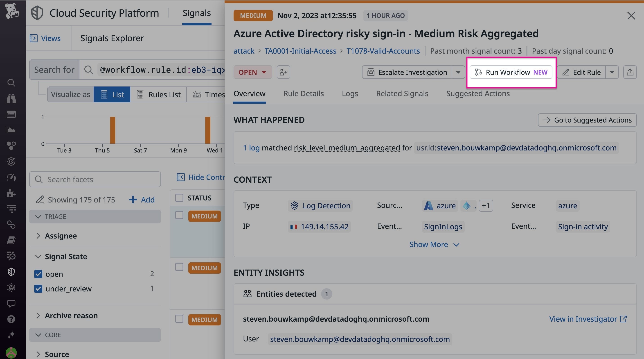Open the OPEN status dropdown
Screen dimensions: 644x359
point(252,72)
